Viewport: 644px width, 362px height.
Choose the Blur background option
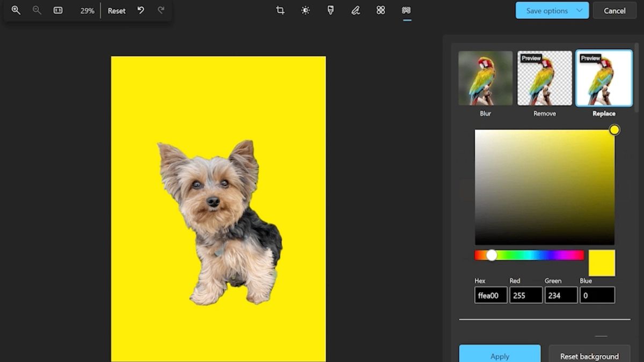pos(485,78)
